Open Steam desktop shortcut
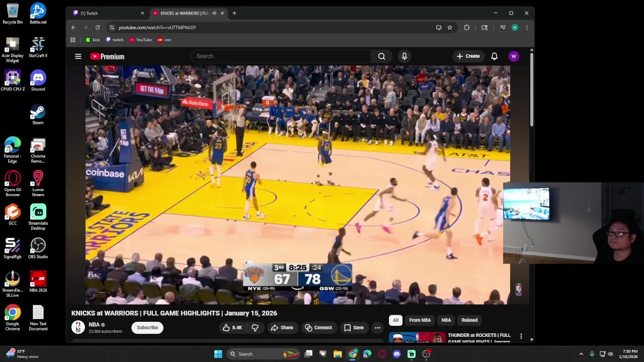 click(x=38, y=114)
